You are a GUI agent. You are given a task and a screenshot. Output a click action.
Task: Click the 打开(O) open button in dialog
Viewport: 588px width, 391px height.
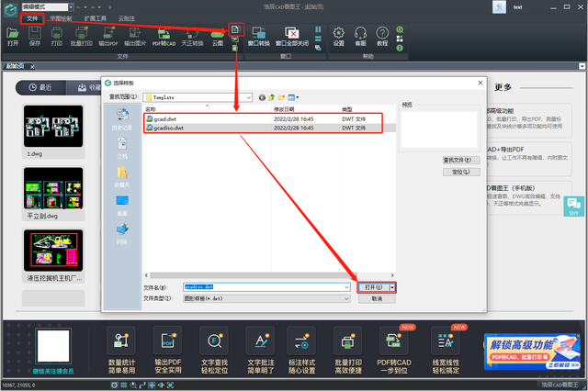click(x=374, y=287)
